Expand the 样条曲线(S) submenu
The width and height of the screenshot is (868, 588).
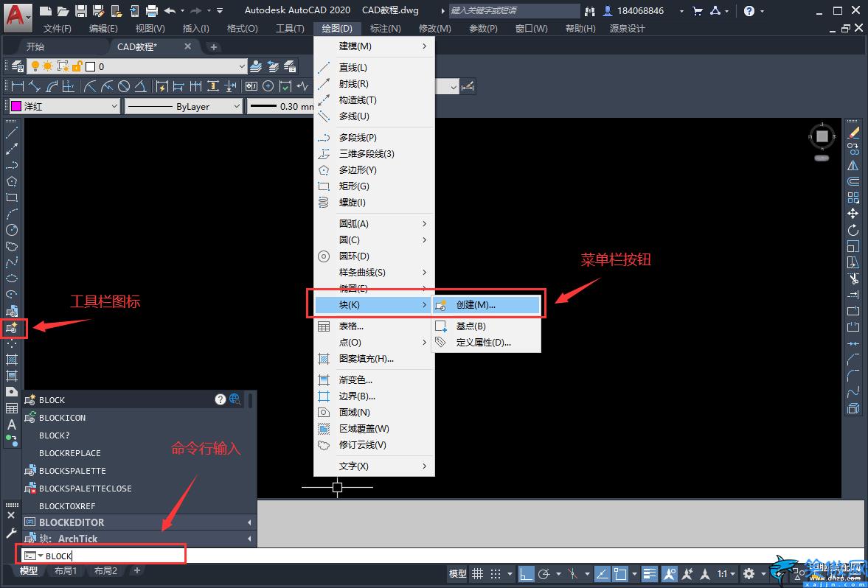point(374,272)
